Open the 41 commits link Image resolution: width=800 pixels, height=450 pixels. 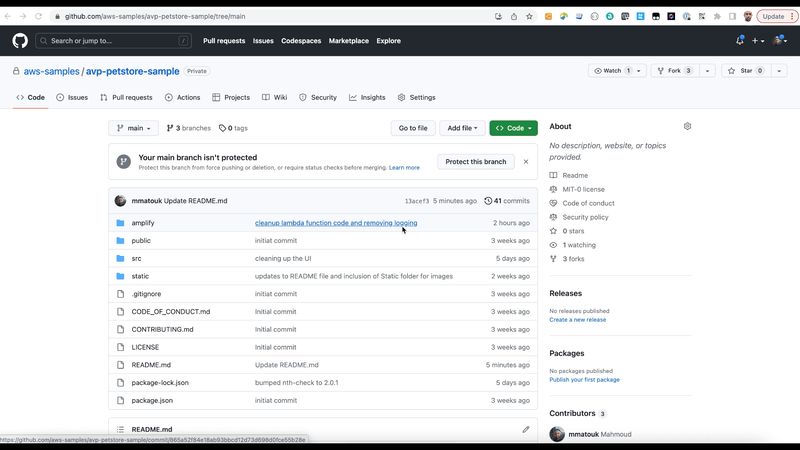point(507,201)
